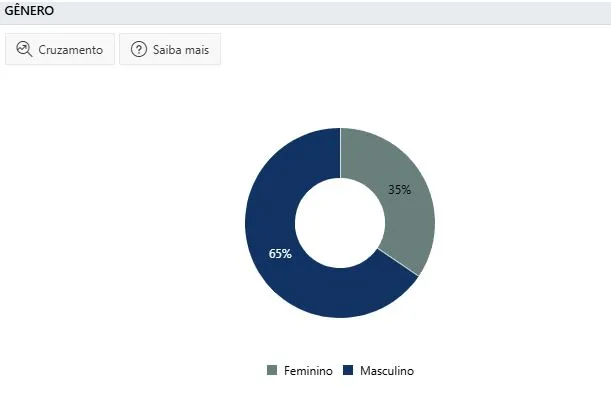Click the Cruzamento magnifier chart icon

(24, 49)
